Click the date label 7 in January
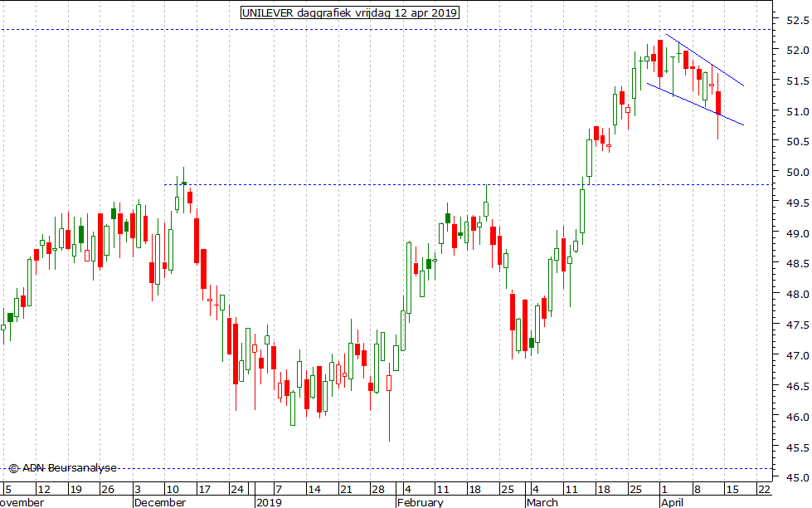Image resolution: width=812 pixels, height=508 pixels. (278, 490)
